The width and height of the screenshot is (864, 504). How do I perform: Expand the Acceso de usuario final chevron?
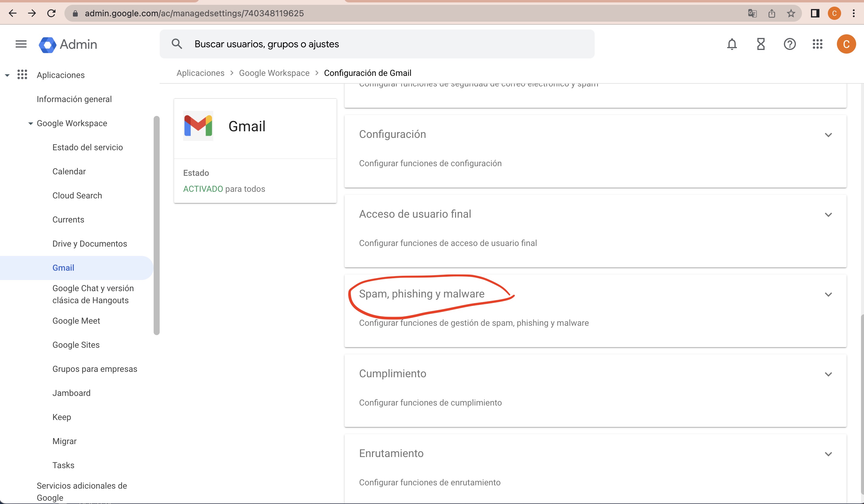coord(828,215)
